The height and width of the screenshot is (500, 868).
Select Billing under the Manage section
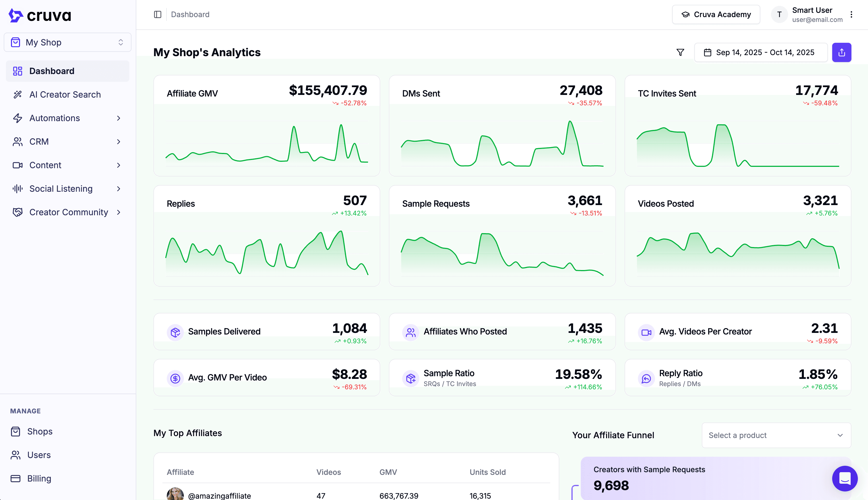(40, 478)
